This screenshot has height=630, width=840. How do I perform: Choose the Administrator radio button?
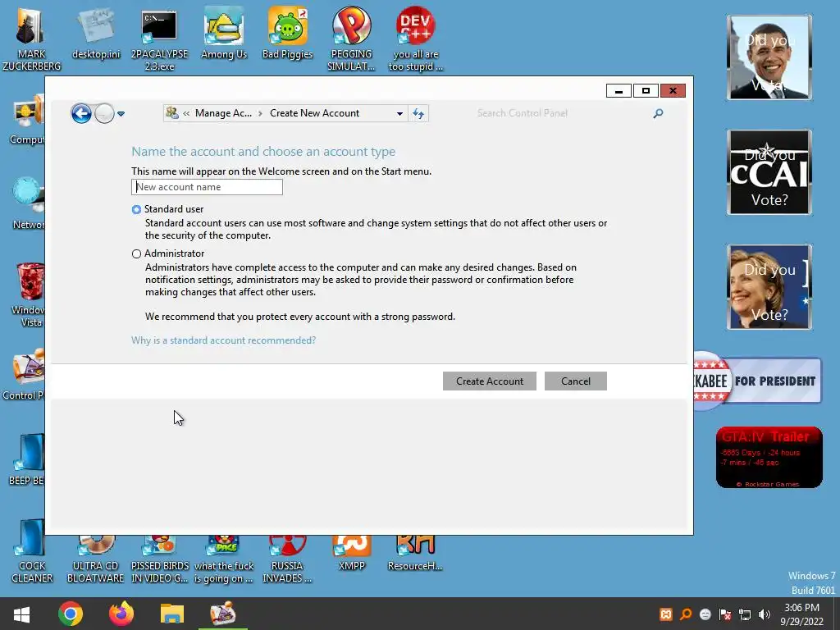click(x=137, y=254)
